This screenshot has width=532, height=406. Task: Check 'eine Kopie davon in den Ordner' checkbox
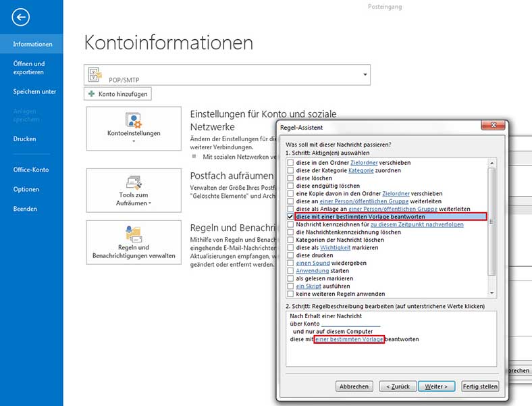(290, 193)
